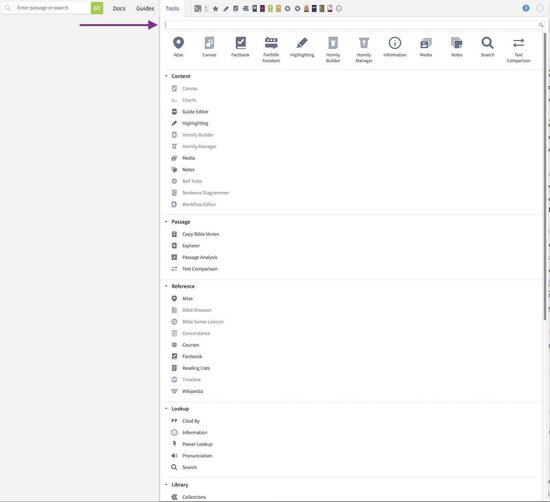Select Information in the Lookup list
Image resolution: width=550 pixels, height=502 pixels.
click(189, 432)
